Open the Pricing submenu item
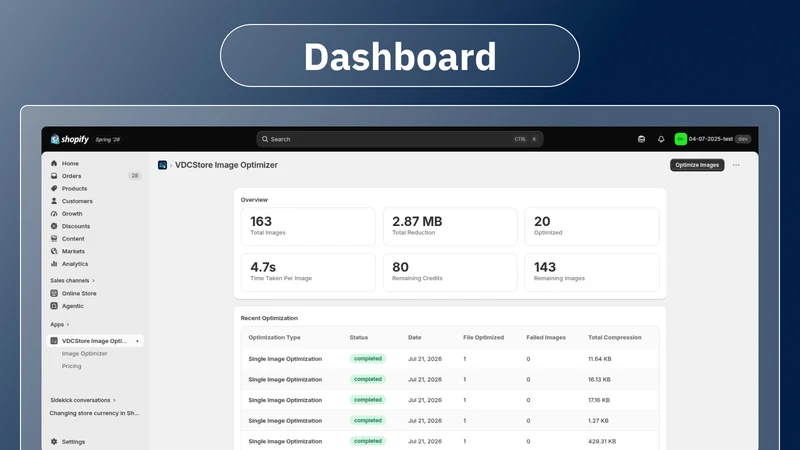The width and height of the screenshot is (800, 450). (71, 366)
